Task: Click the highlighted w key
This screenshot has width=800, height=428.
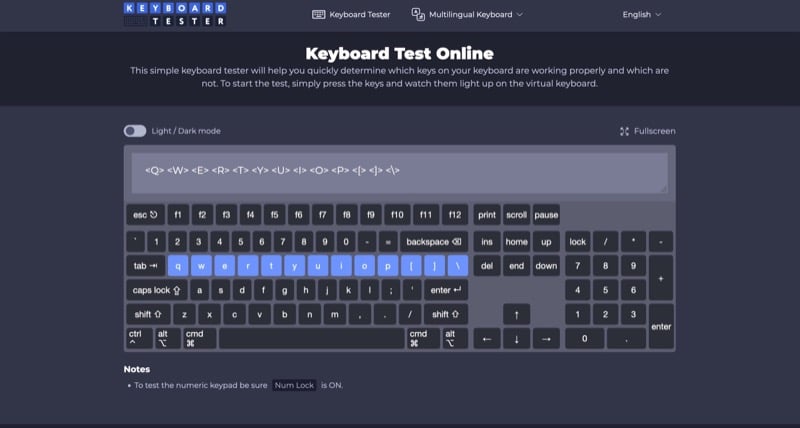Action: [x=202, y=266]
